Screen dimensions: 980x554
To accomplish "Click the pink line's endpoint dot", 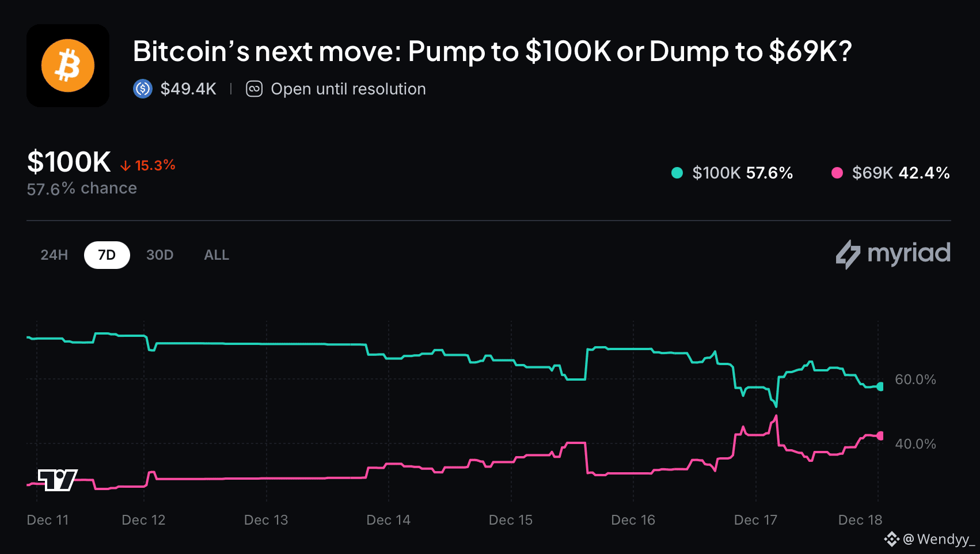I will tap(880, 437).
